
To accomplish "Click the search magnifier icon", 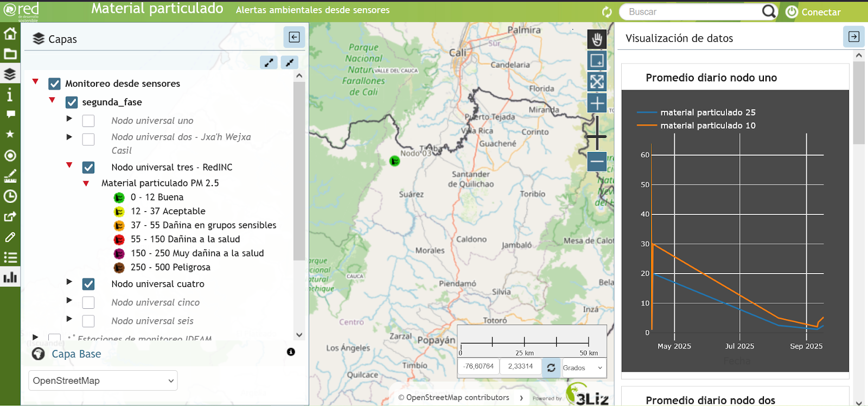I will point(769,11).
